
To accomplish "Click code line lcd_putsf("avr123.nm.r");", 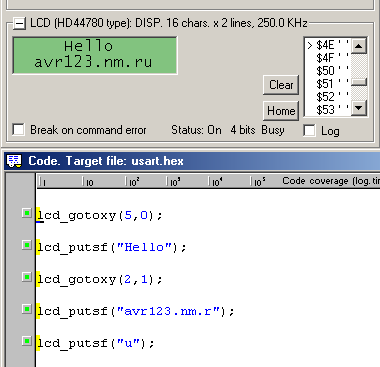I will pos(136,311).
